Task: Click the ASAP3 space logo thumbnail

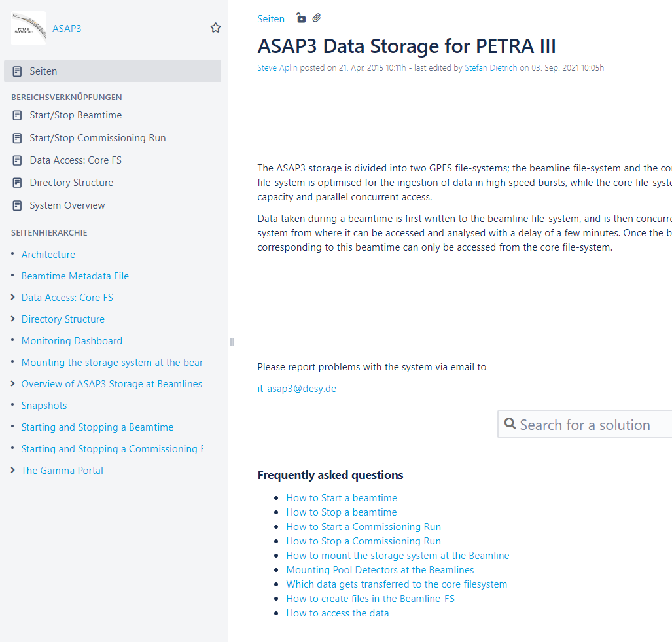Action: [x=28, y=28]
